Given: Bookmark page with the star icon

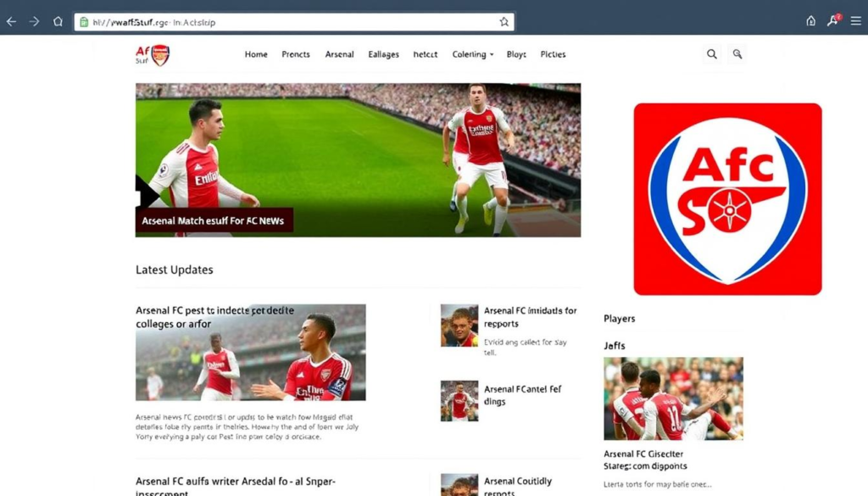Looking at the screenshot, I should (x=504, y=22).
